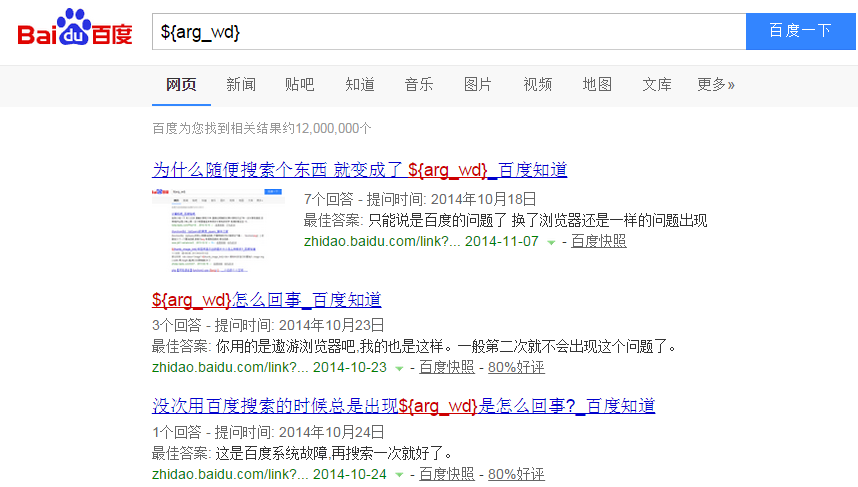
Task: Click the search input containing ${arg_wd}
Action: [x=449, y=32]
